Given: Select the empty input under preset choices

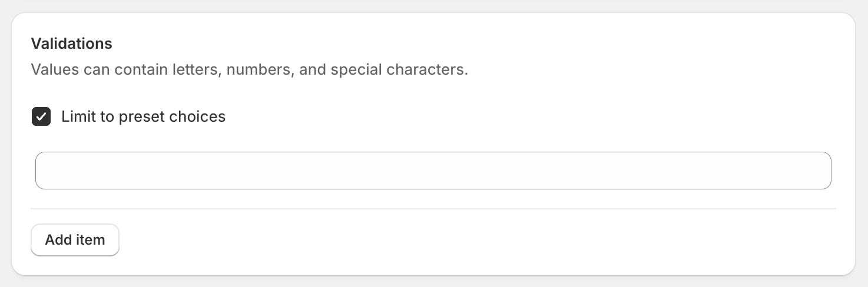Looking at the screenshot, I should click(433, 171).
